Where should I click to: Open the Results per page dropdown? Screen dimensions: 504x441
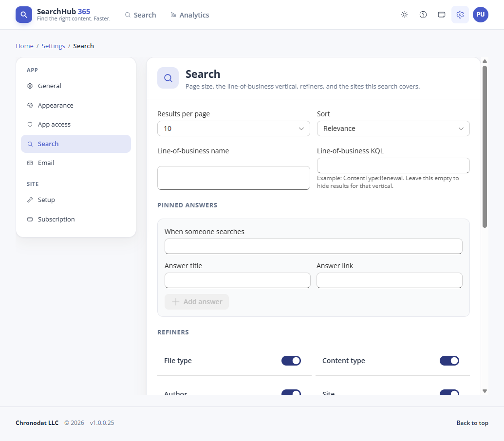pyautogui.click(x=234, y=129)
